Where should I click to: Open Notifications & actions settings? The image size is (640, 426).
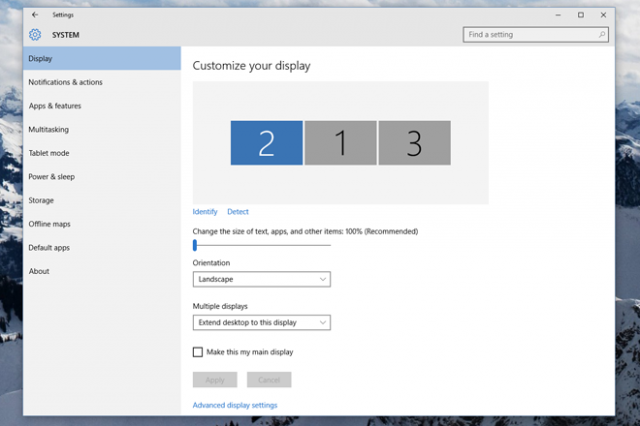tap(65, 82)
